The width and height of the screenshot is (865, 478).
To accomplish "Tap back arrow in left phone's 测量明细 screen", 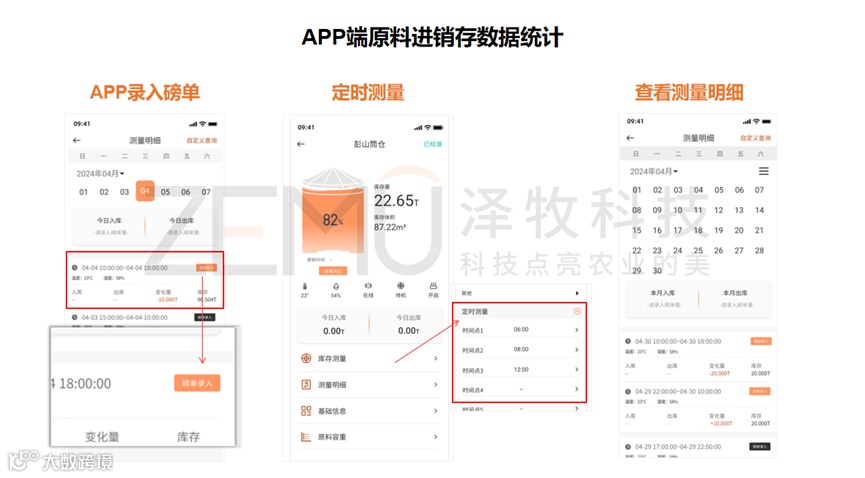I will point(77,140).
